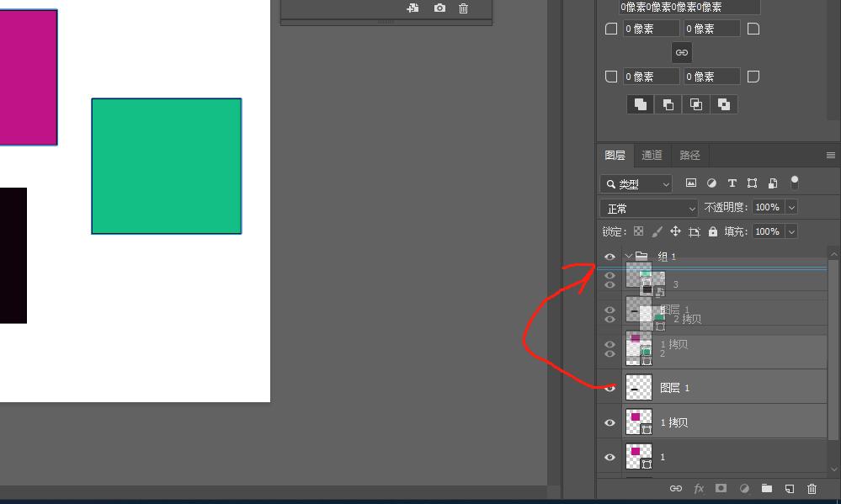Toggle visibility of 组 1 group
The image size is (841, 504).
pyautogui.click(x=610, y=257)
